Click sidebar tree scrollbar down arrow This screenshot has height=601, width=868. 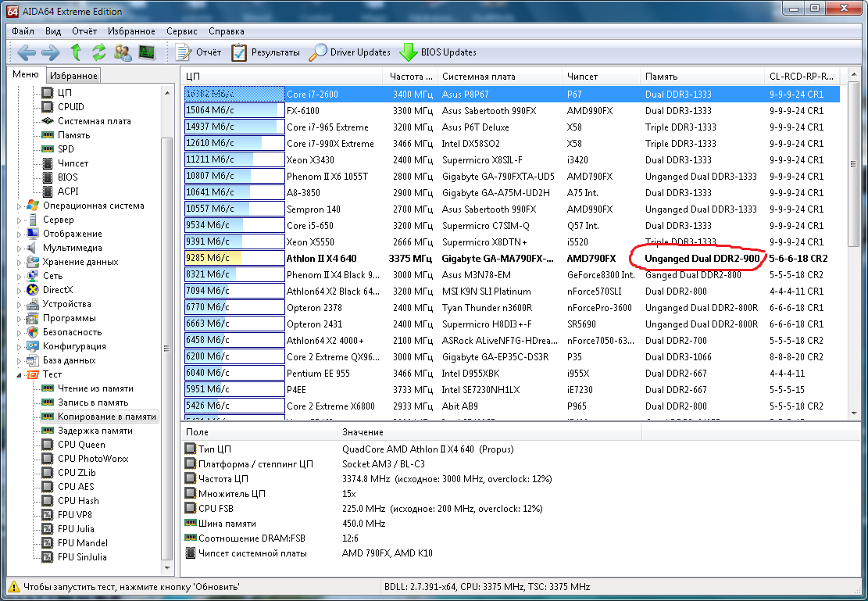pyautogui.click(x=167, y=567)
